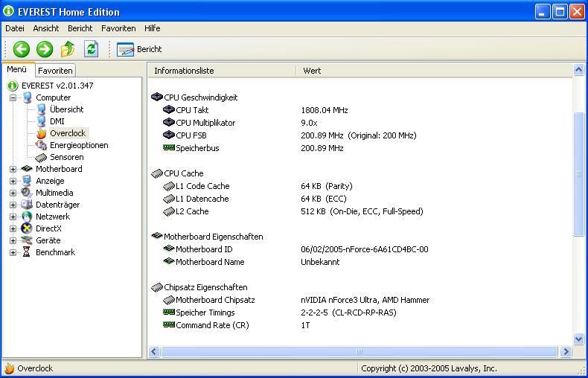The image size is (588, 378).
Task: Expand the Datenträger tree node
Action: (x=13, y=205)
